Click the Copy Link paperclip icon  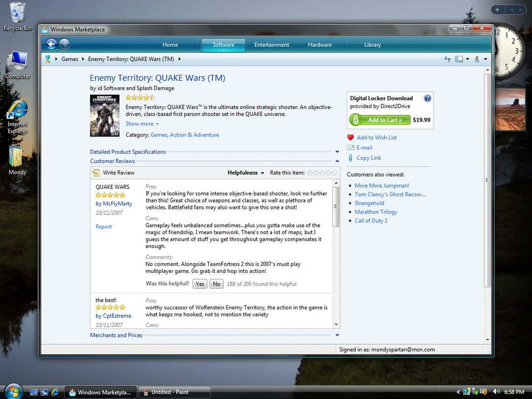[351, 158]
